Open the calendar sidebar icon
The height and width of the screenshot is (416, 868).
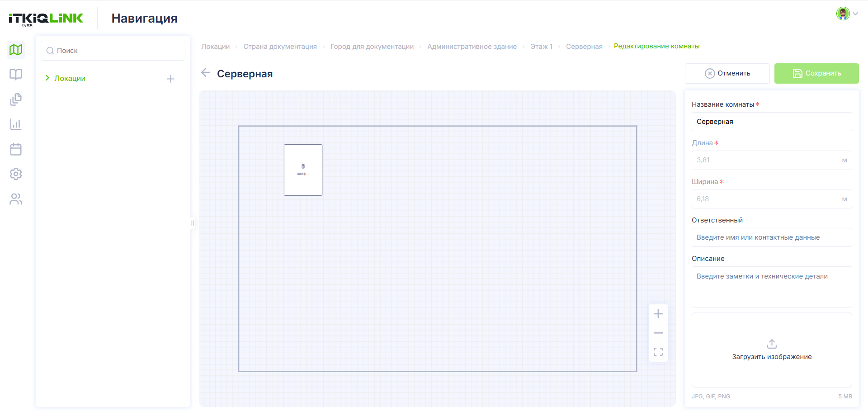16,149
